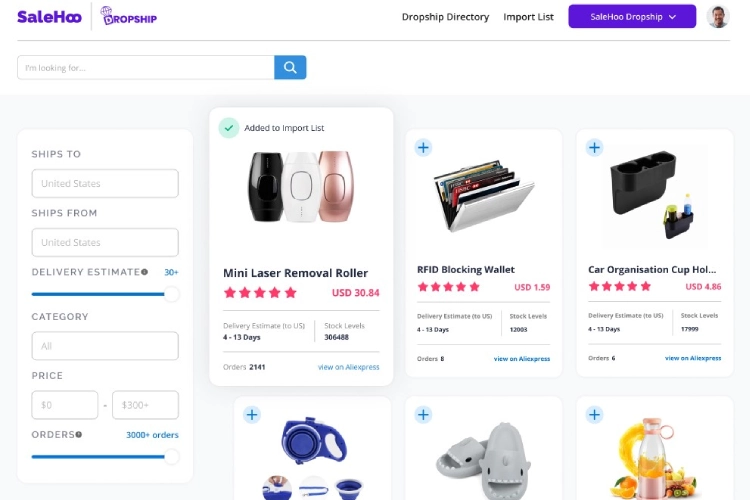The image size is (750, 500).
Task: Open the Category All dropdown
Action: 105,345
